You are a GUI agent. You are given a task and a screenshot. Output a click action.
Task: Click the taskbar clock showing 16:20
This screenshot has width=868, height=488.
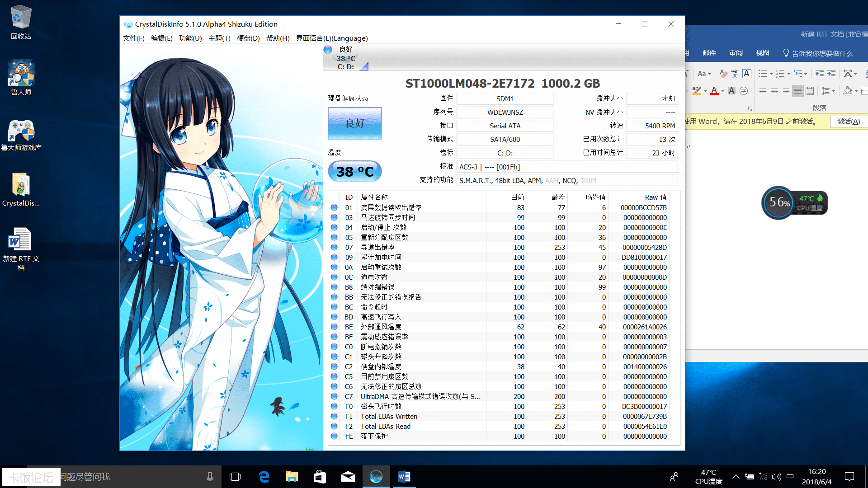[x=817, y=477]
